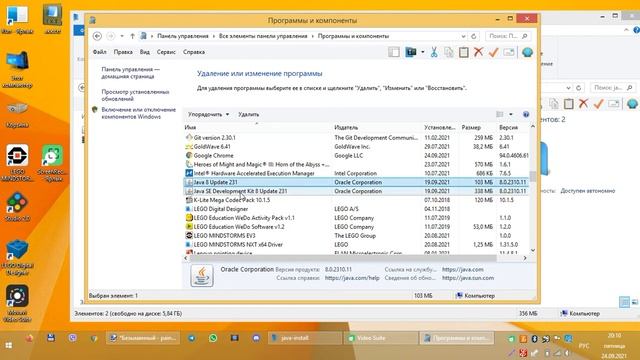
Task: Click Все элементы панели управления breadcrumb
Action: coord(263,36)
